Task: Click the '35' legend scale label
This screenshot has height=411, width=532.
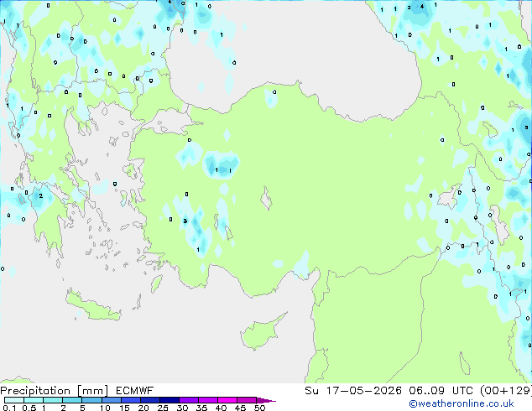Action: pyautogui.click(x=201, y=408)
